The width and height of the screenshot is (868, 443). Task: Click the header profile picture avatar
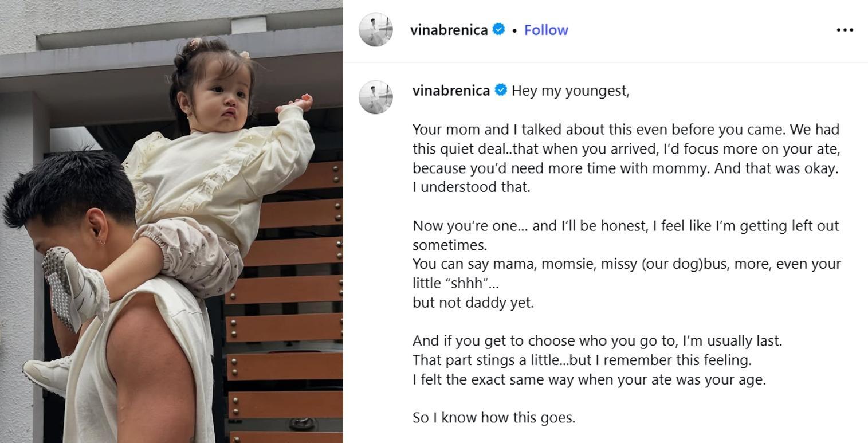pyautogui.click(x=375, y=30)
